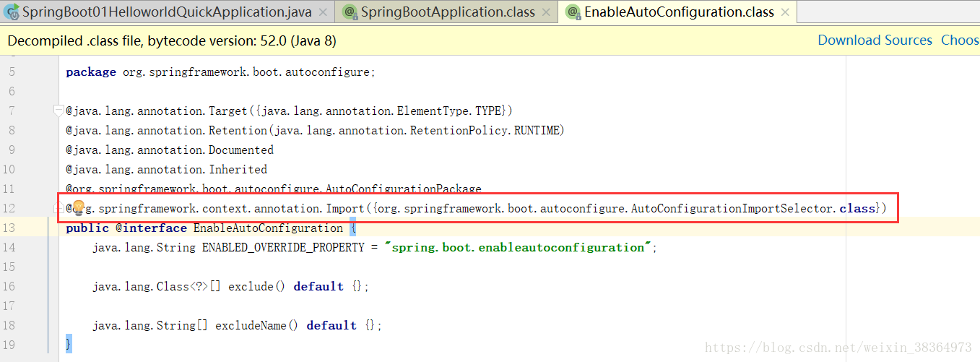
Task: Click the SpringBoot01HelloworldQuickApplication.java file icon
Action: click(x=12, y=12)
